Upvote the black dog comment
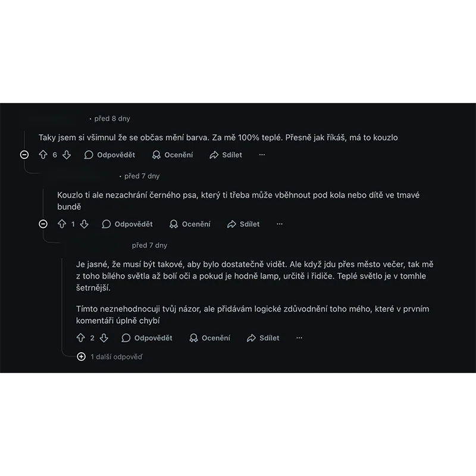 coord(62,224)
